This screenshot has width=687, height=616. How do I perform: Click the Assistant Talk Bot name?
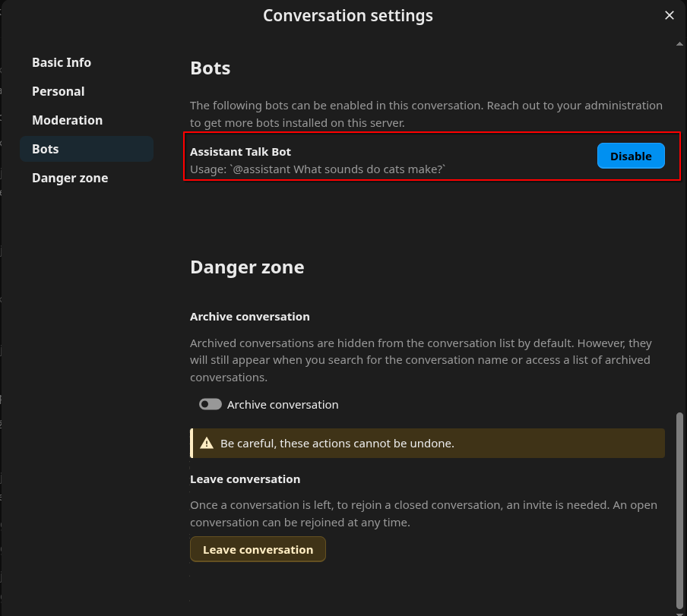pyautogui.click(x=240, y=152)
